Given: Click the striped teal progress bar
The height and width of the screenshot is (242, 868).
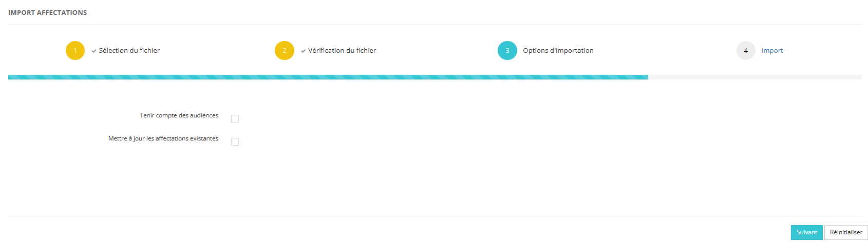Looking at the screenshot, I should pos(328,77).
